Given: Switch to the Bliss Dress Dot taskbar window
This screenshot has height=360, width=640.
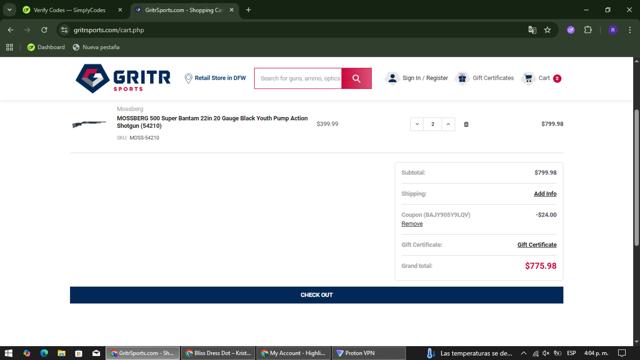Looking at the screenshot, I should (218, 353).
